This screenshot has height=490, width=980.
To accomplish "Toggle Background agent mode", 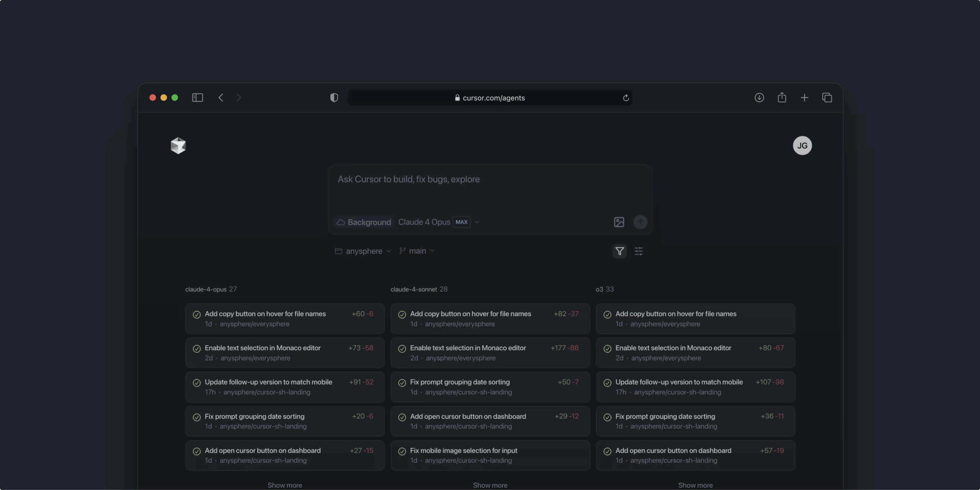I will click(364, 222).
